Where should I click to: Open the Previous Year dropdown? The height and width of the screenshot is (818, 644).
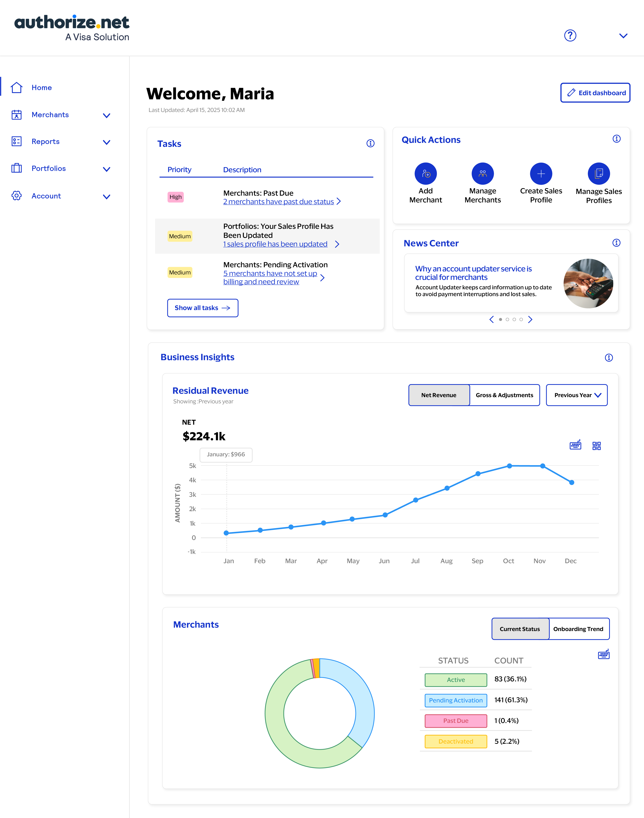[577, 395]
